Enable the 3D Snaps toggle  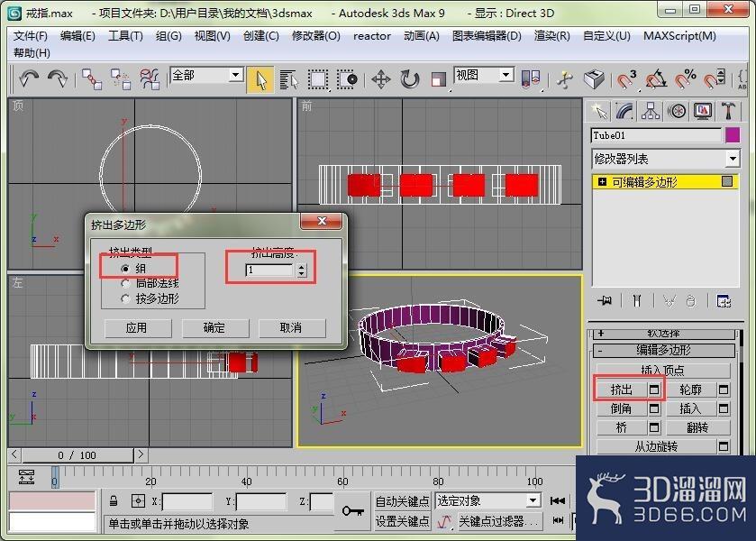(x=627, y=79)
